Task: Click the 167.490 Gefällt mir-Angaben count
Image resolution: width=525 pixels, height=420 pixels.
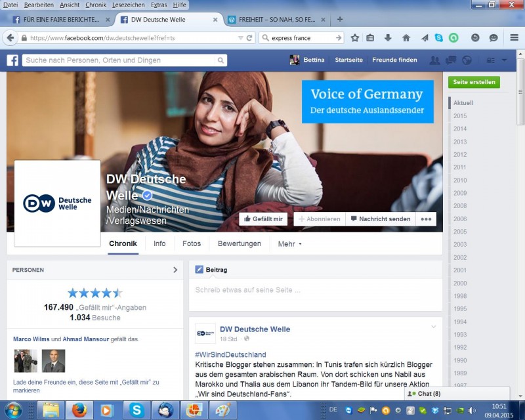Action: pos(95,307)
